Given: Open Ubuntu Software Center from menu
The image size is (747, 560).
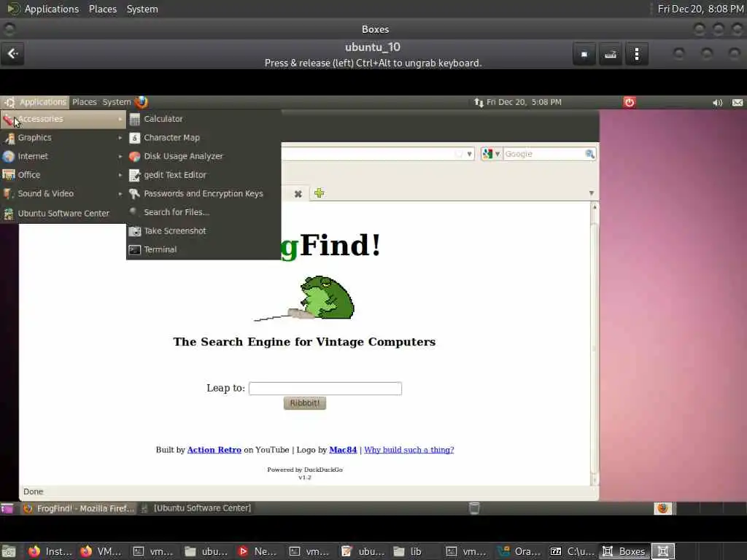Looking at the screenshot, I should (63, 214).
